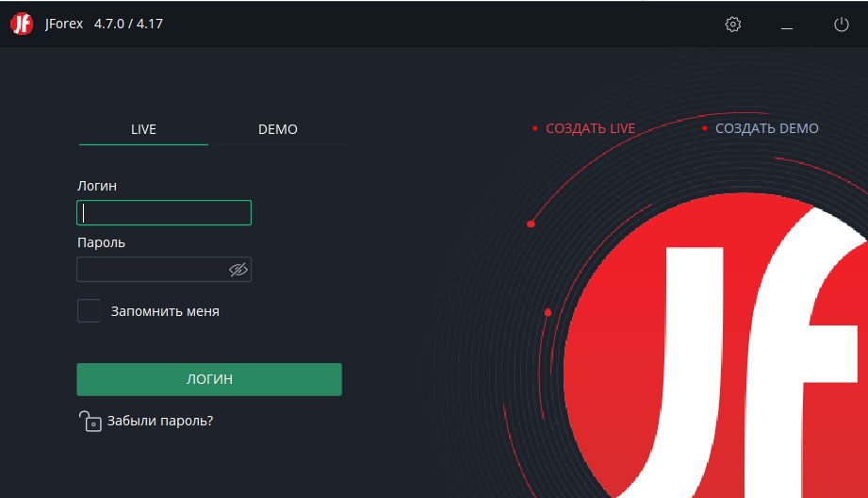Image resolution: width=868 pixels, height=498 pixels.
Task: Click the Запомнить меня label text
Action: pyautogui.click(x=165, y=311)
